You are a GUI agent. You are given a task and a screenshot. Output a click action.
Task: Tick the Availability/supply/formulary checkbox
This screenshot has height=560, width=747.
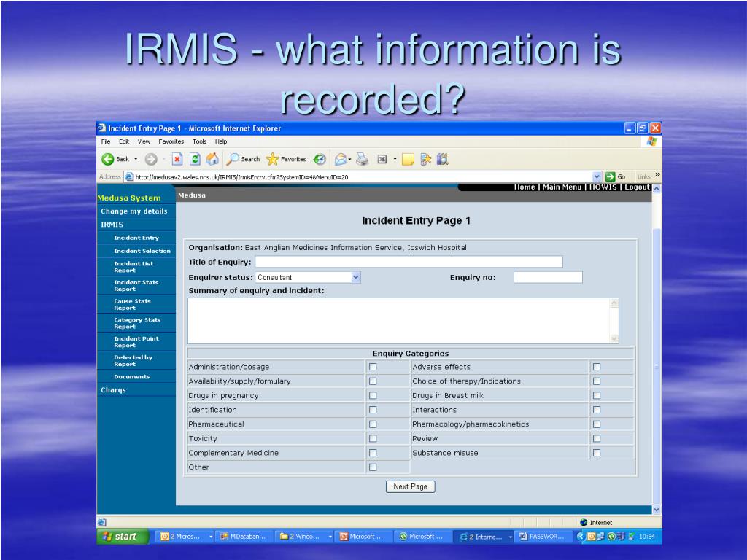373,381
